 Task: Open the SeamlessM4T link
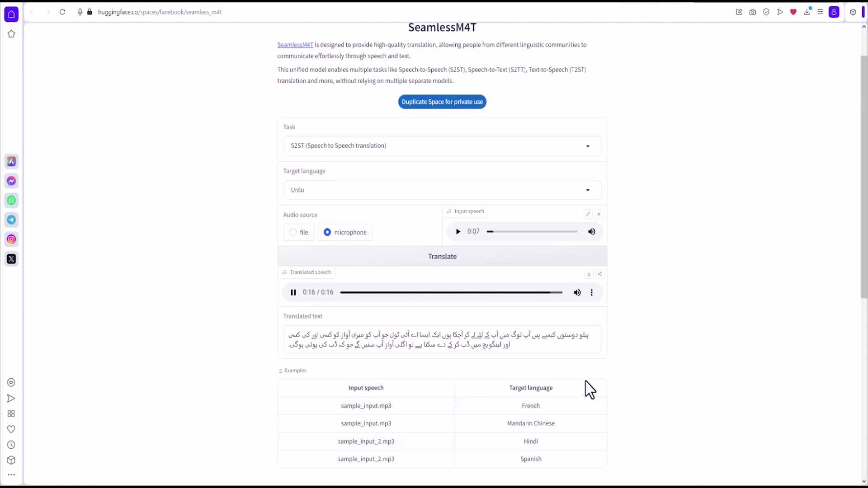point(295,45)
